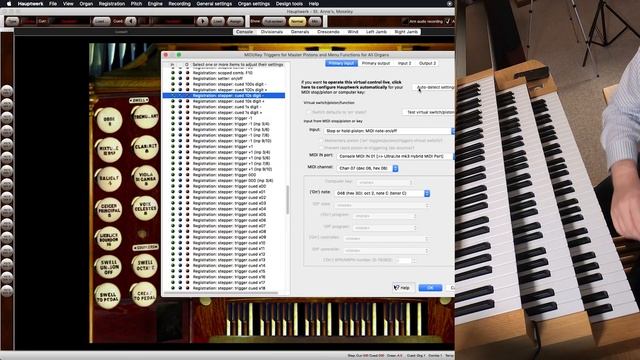Open the Registration menu
The height and width of the screenshot is (360, 640).
point(111,4)
